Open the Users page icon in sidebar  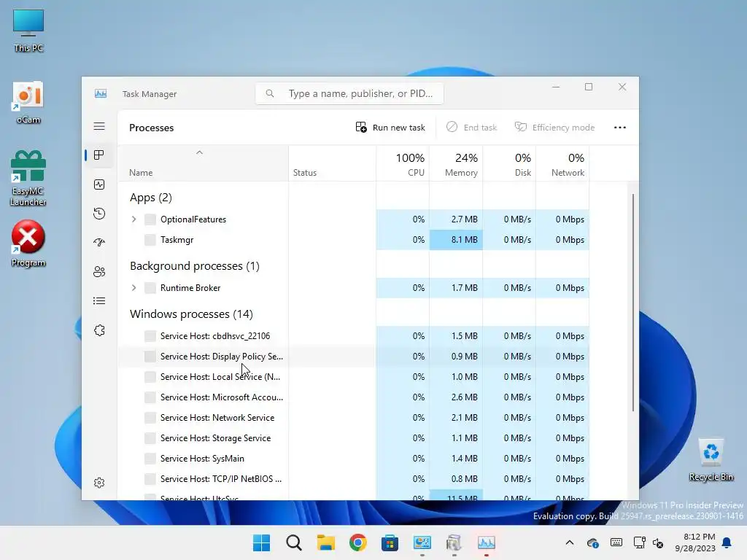click(99, 272)
